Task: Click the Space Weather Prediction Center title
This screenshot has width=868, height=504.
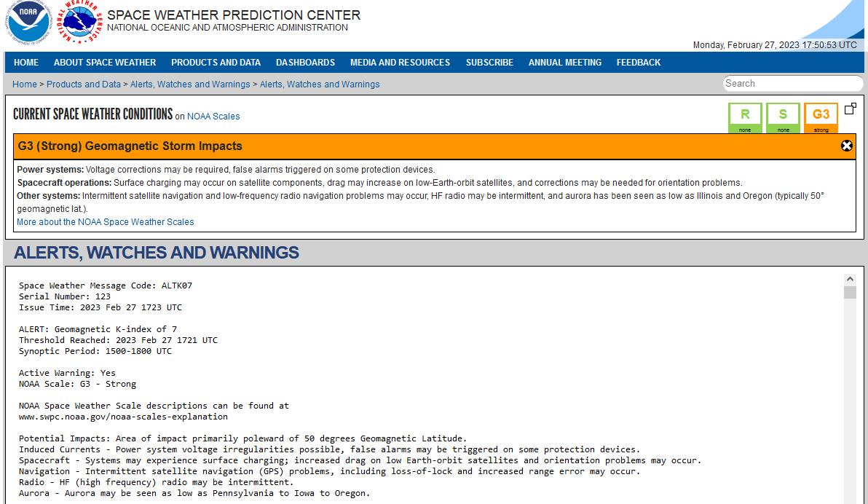Action: 234,15
